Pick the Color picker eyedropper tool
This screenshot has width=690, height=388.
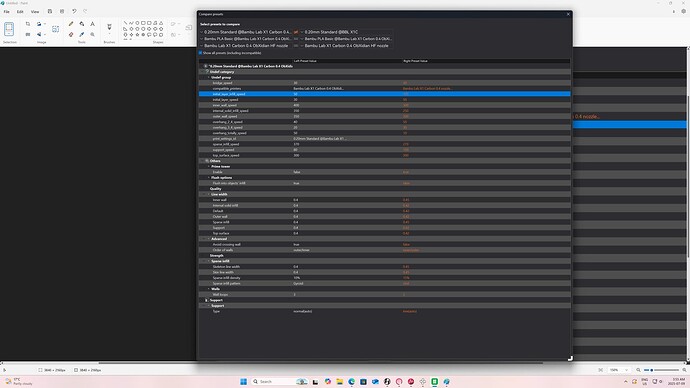click(x=82, y=34)
